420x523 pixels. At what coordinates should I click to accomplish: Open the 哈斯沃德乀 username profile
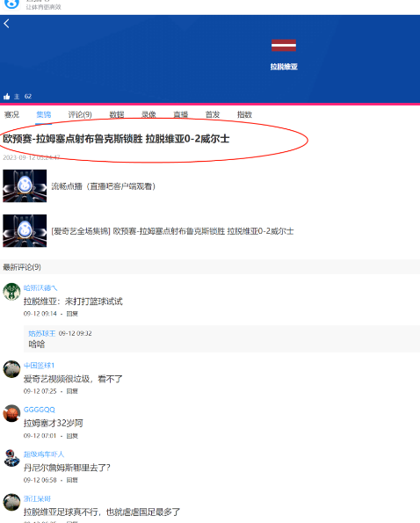click(x=40, y=287)
